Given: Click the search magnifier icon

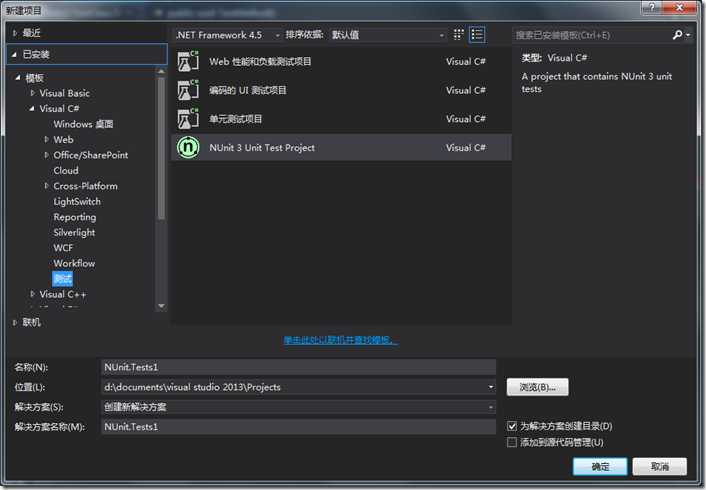Looking at the screenshot, I should pyautogui.click(x=677, y=35).
